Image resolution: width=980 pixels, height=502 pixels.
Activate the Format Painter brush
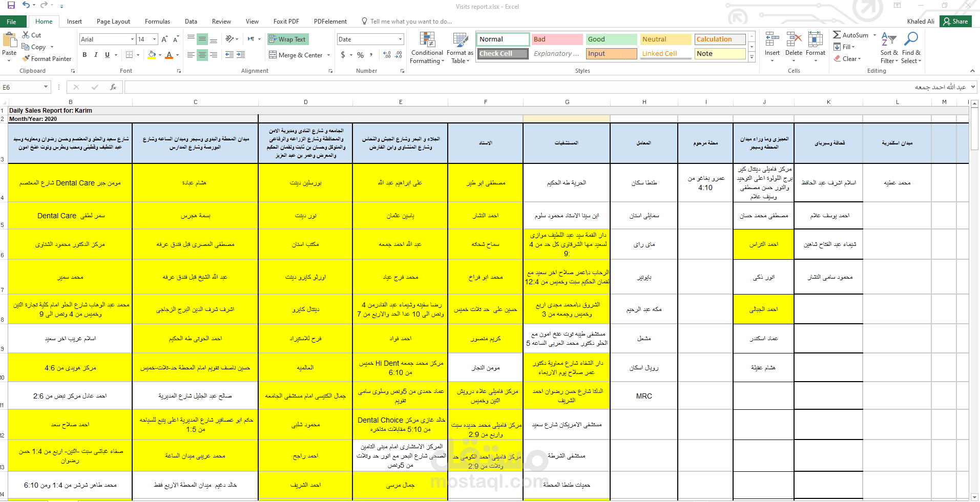pos(47,58)
